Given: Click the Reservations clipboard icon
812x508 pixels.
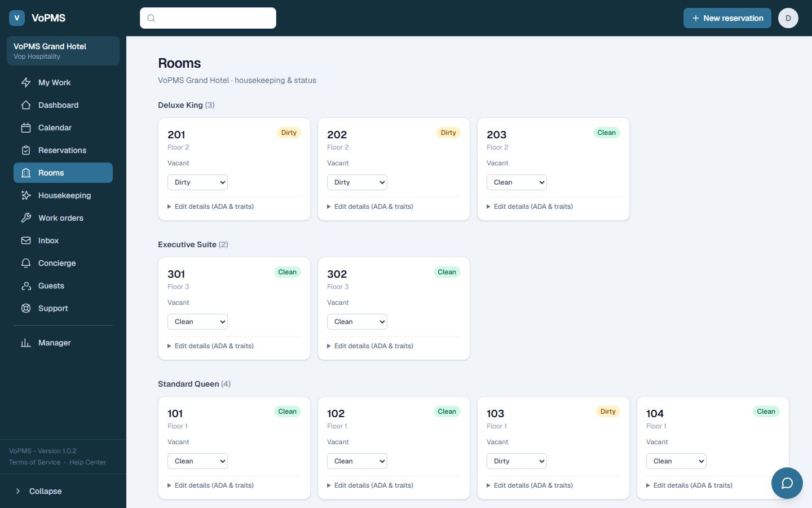Looking at the screenshot, I should pyautogui.click(x=26, y=150).
